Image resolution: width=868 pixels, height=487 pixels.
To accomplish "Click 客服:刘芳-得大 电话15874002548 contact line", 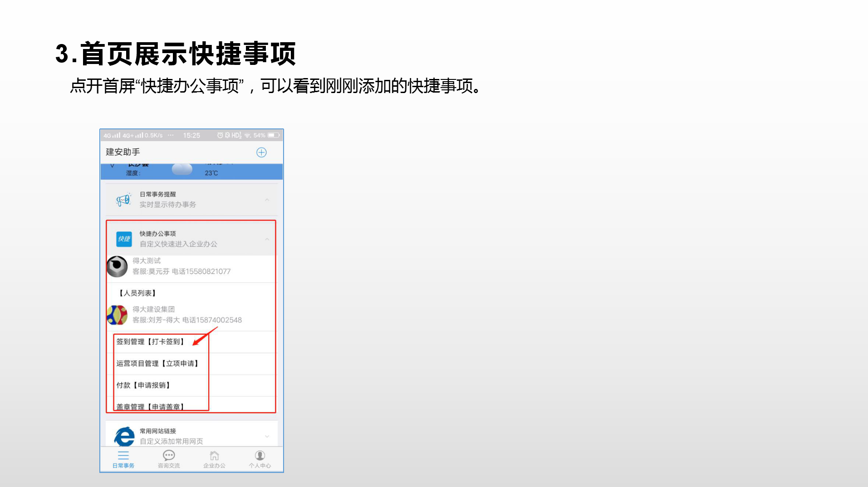I will coord(187,320).
